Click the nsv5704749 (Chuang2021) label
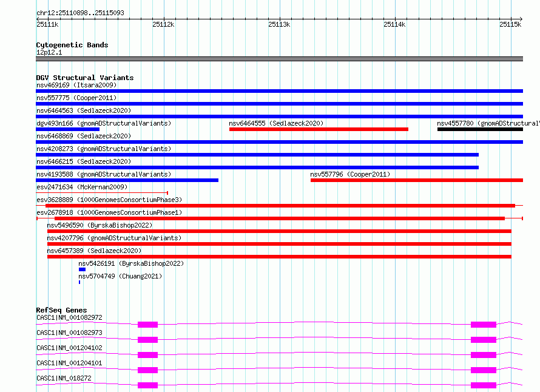The height and width of the screenshot is (392, 540). tap(120, 276)
